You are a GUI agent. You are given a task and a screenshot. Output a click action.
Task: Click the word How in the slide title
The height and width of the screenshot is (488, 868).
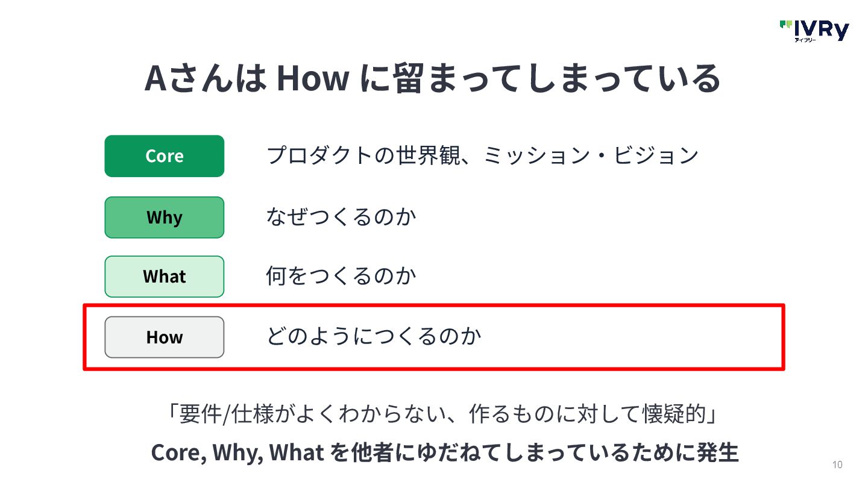coord(313,79)
